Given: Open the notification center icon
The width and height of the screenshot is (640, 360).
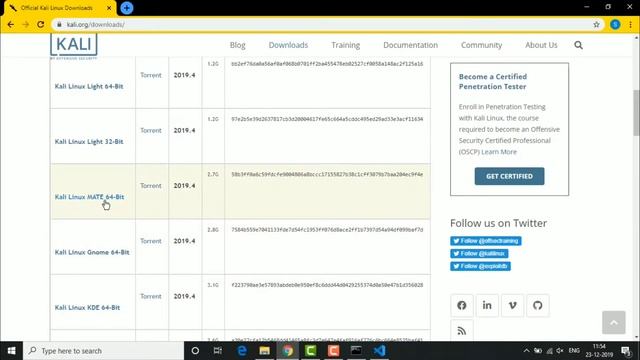Looking at the screenshot, I should 626,351.
